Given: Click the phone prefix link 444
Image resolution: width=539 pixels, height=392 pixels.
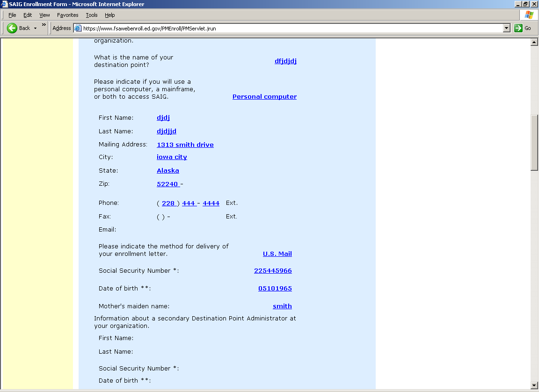Looking at the screenshot, I should 189,203.
